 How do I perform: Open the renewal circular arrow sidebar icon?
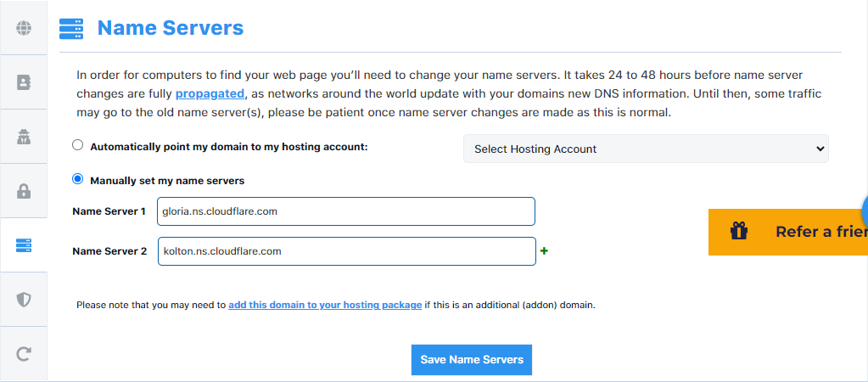[24, 354]
